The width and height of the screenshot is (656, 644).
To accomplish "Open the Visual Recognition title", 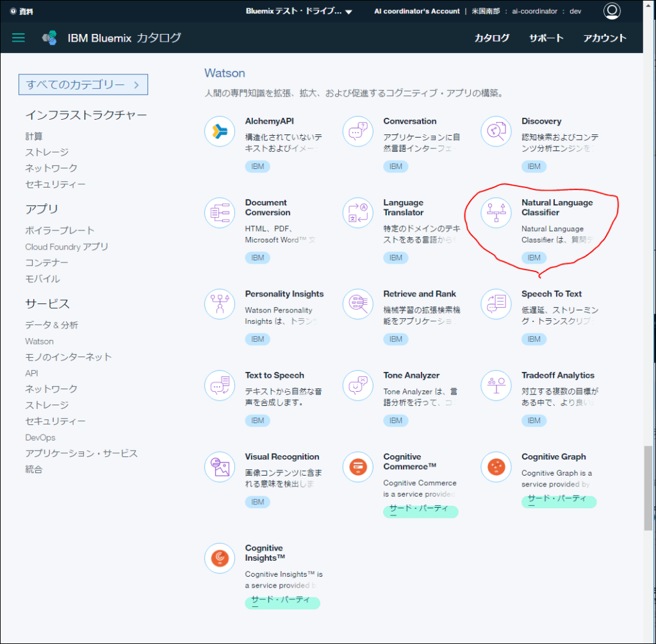I will click(282, 457).
